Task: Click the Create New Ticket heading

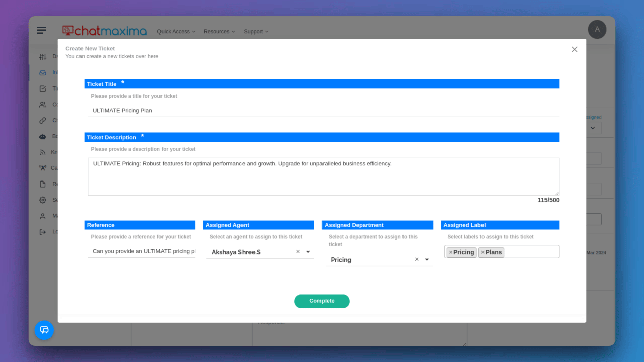Action: tap(90, 49)
